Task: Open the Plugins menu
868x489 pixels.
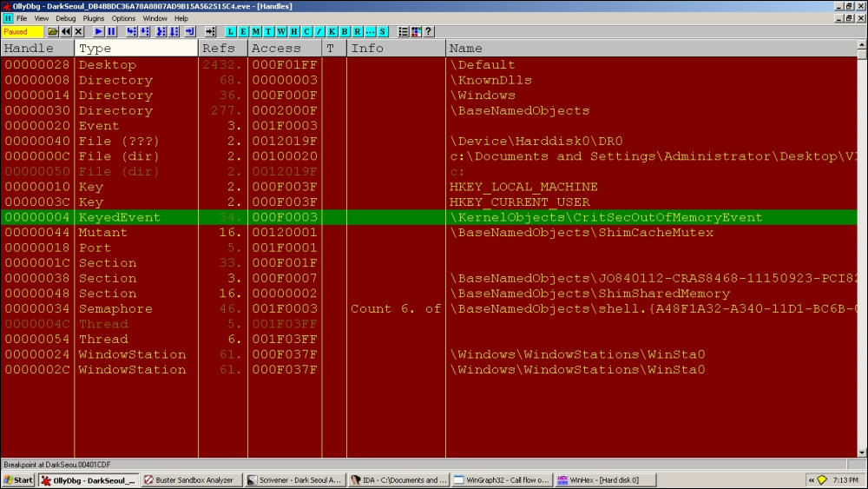Action: coord(94,18)
